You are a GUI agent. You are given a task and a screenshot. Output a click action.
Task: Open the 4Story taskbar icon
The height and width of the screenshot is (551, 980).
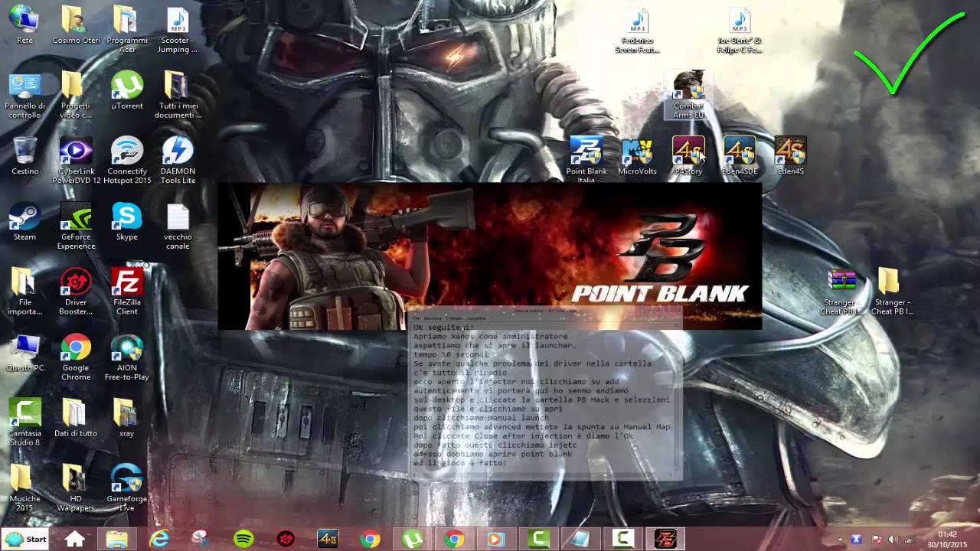tap(328, 539)
